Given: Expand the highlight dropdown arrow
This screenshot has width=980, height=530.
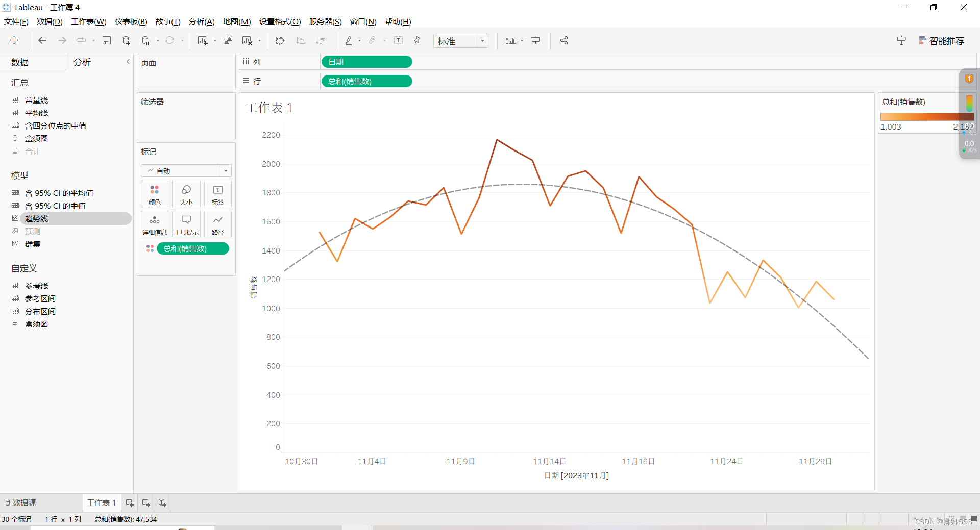Looking at the screenshot, I should coord(359,41).
